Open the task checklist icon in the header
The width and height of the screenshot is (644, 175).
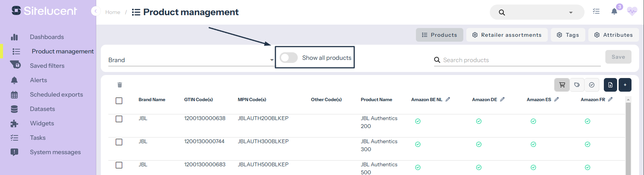coord(596,12)
